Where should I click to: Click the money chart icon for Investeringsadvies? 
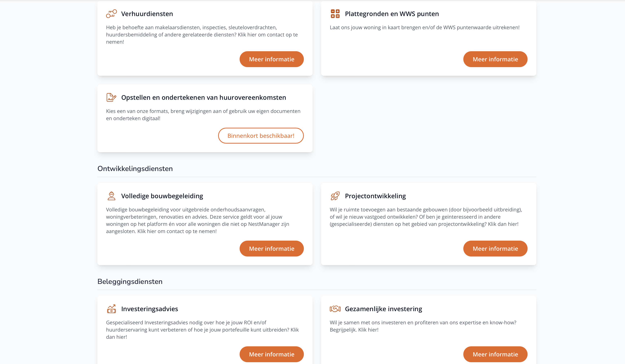click(111, 309)
